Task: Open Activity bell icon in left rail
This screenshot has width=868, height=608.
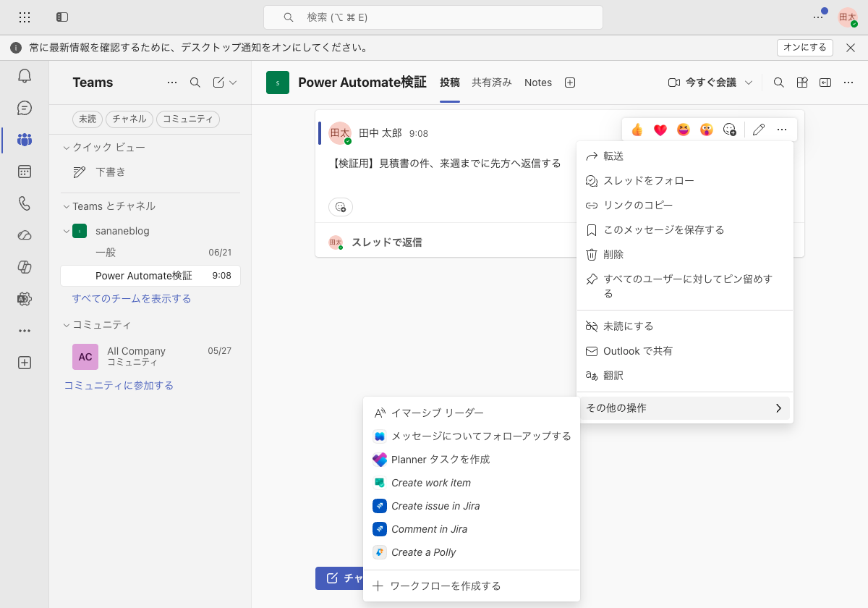Action: click(25, 76)
